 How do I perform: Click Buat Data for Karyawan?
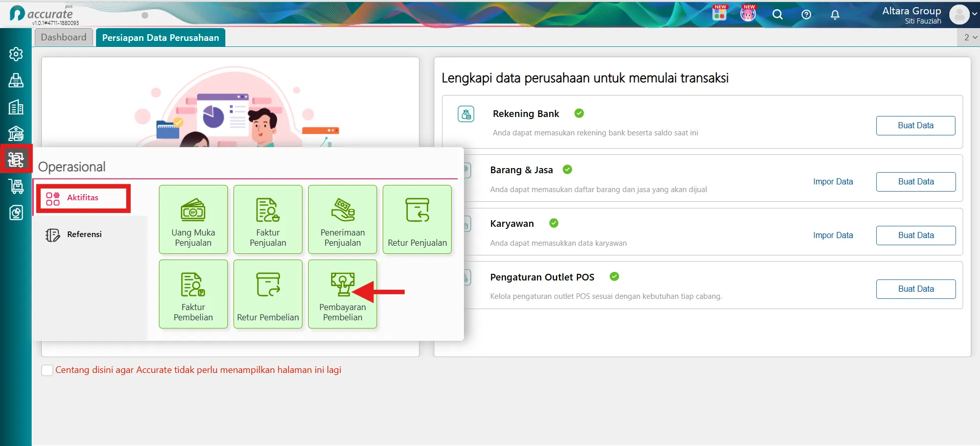tap(916, 236)
